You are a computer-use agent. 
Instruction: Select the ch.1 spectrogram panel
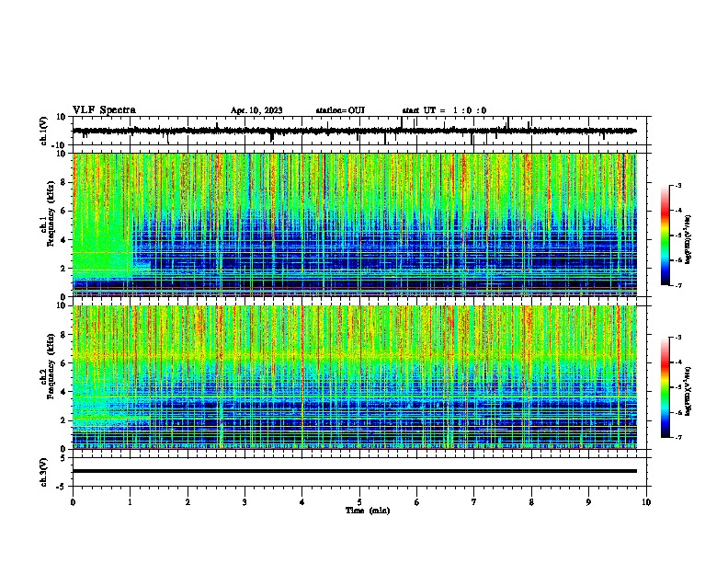355,224
